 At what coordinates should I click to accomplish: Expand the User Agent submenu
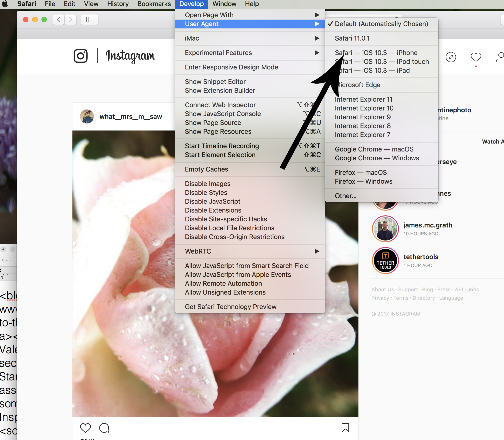click(x=250, y=24)
